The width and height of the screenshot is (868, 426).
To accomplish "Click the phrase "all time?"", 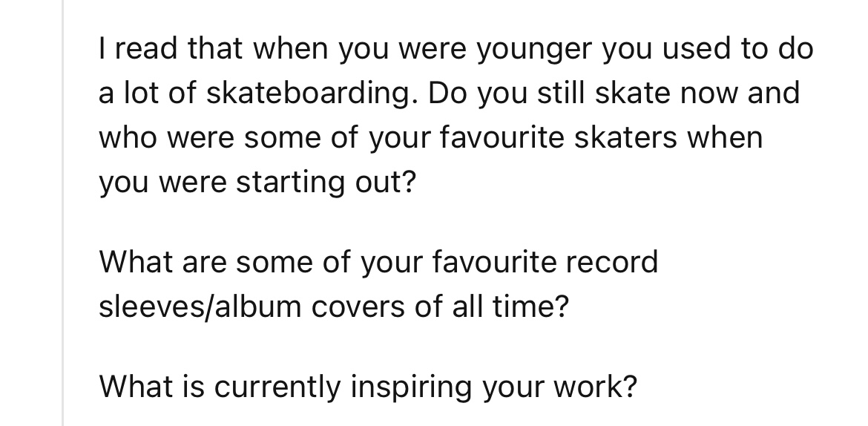I will point(510,306).
